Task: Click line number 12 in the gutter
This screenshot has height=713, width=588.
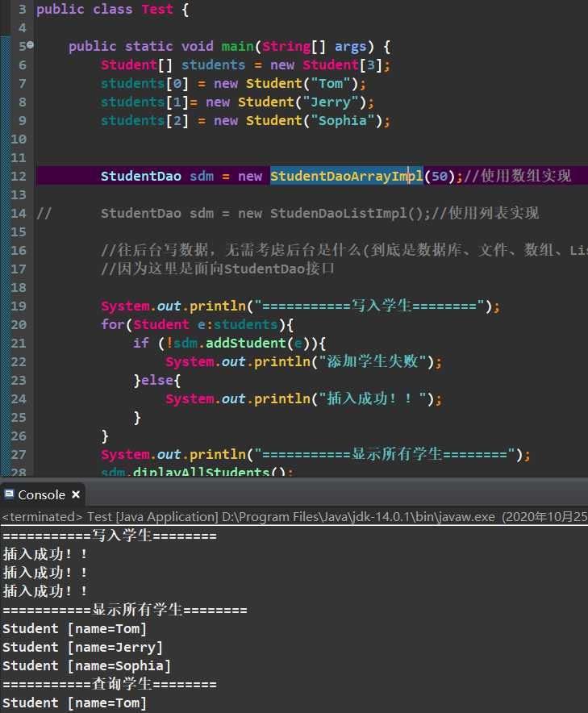Action: tap(19, 177)
